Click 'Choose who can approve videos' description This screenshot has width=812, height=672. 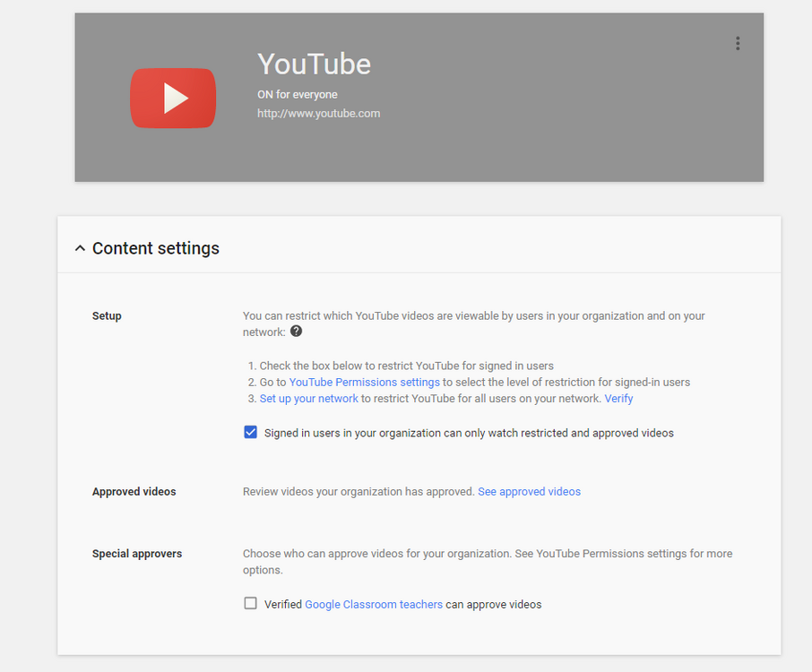click(488, 562)
